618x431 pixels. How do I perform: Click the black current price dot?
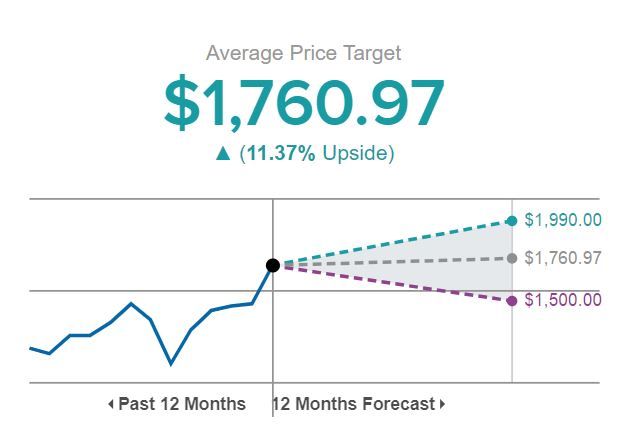[x=273, y=265]
